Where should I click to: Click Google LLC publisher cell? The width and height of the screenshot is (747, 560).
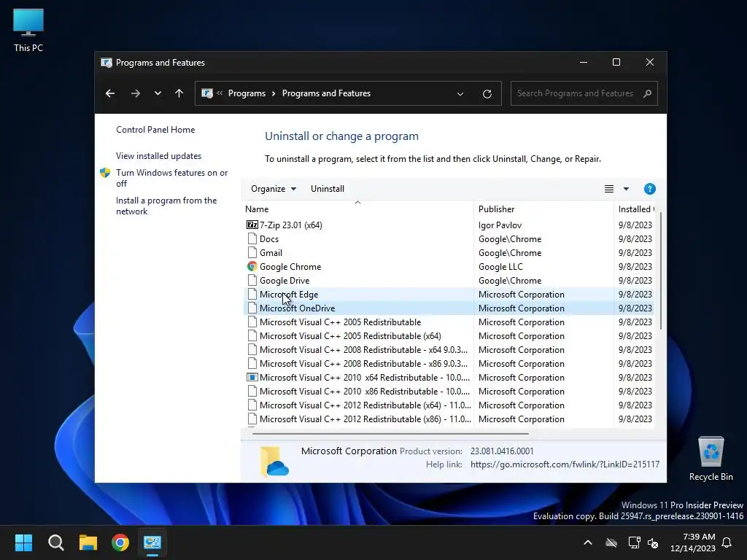tap(500, 267)
